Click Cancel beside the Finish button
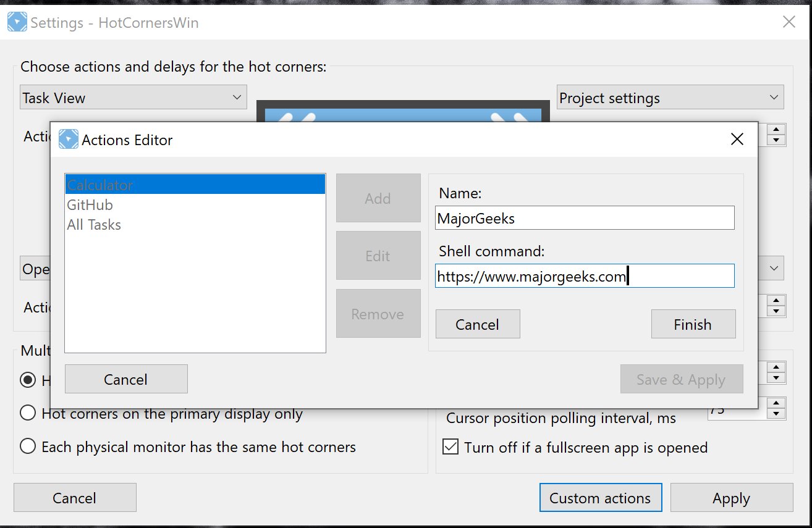This screenshot has width=812, height=528. pos(477,324)
